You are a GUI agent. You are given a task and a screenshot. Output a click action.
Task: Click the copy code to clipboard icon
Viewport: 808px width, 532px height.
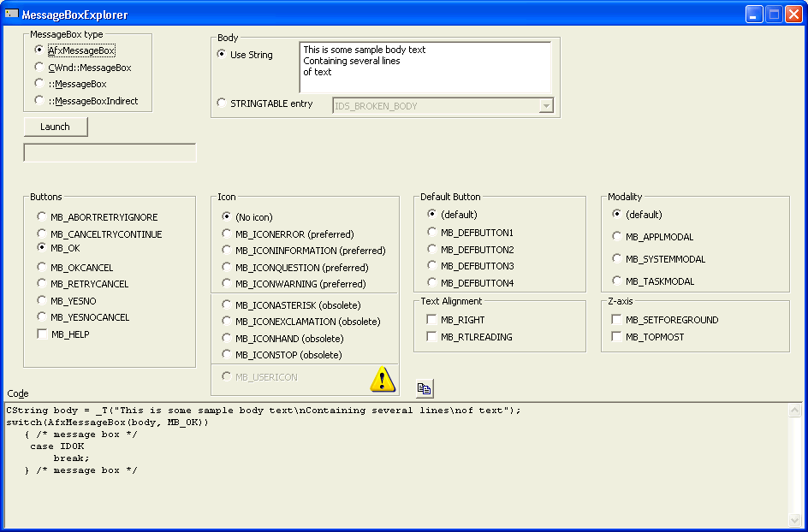click(x=425, y=389)
